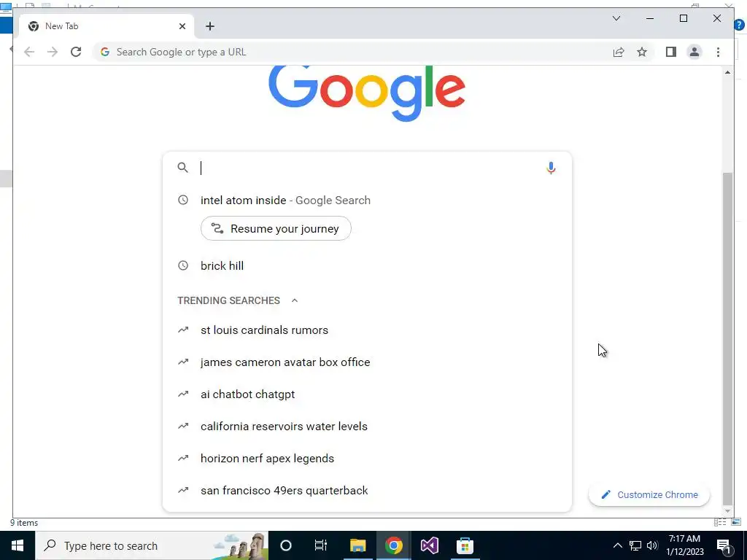Image resolution: width=747 pixels, height=560 pixels.
Task: Open Visual Studio from the taskbar
Action: pos(429,545)
